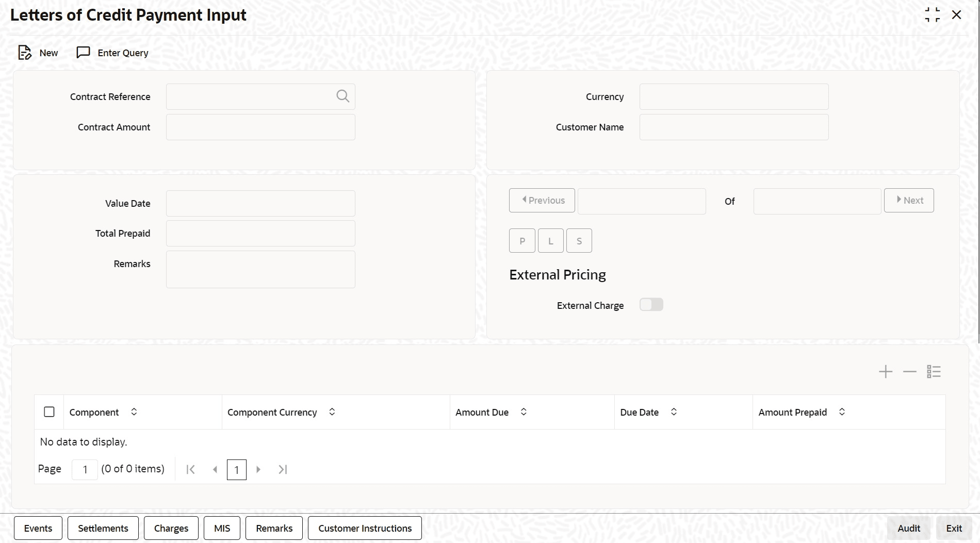This screenshot has height=543, width=980.
Task: Focus the Value Date field
Action: [x=260, y=203]
